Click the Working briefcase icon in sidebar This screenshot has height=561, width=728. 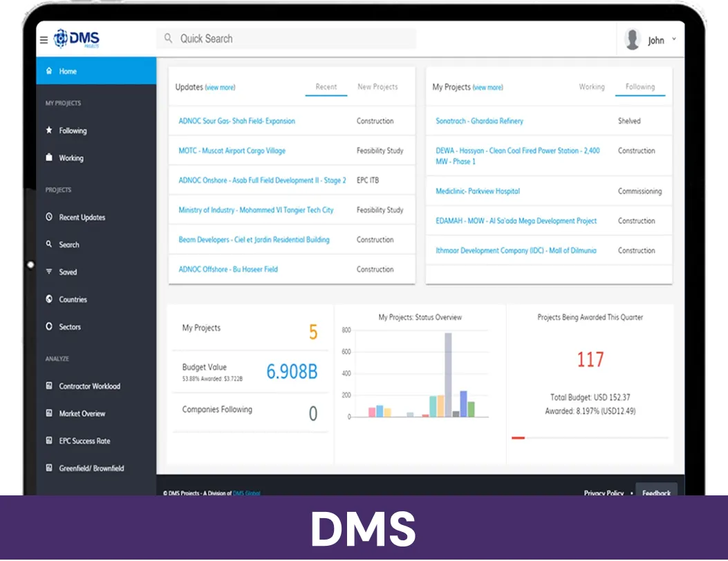click(48, 158)
